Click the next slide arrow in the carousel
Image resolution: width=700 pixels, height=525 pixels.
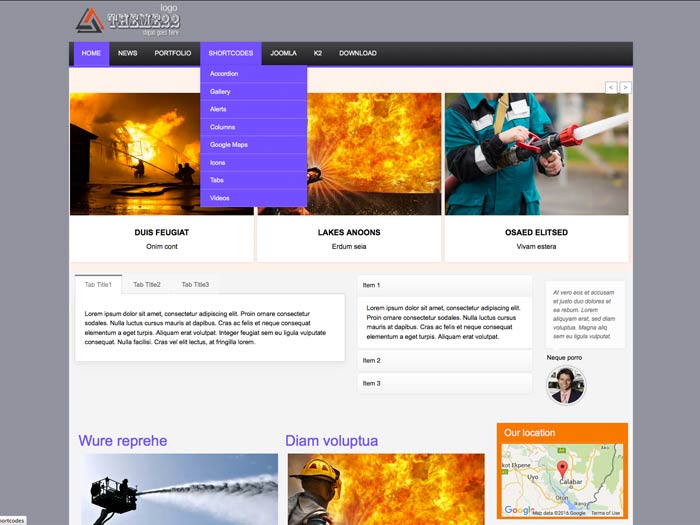pos(625,88)
